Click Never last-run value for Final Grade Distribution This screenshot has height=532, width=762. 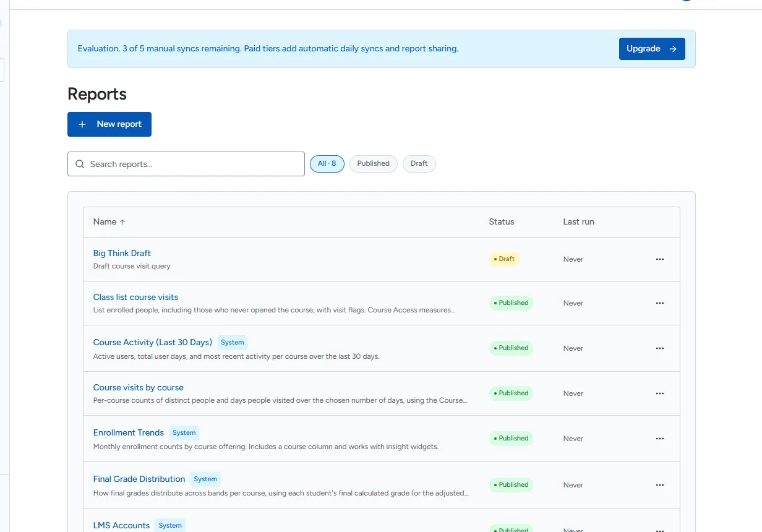[573, 485]
